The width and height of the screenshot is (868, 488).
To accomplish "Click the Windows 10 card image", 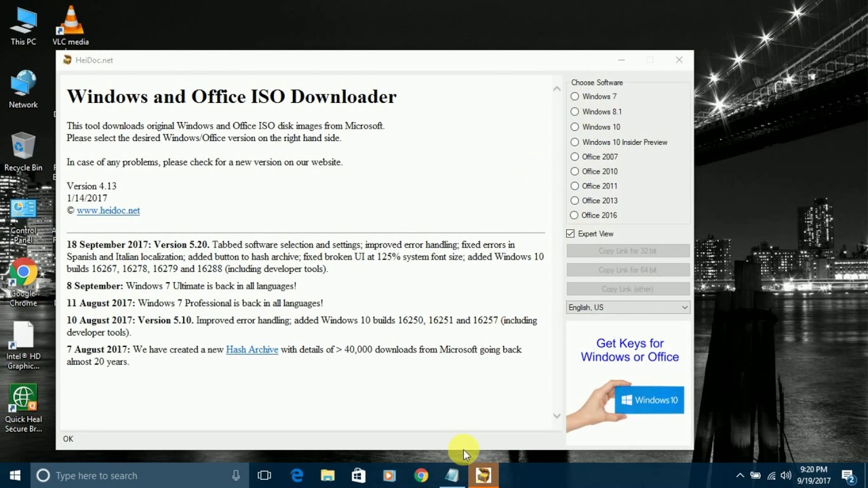I will pyautogui.click(x=649, y=400).
